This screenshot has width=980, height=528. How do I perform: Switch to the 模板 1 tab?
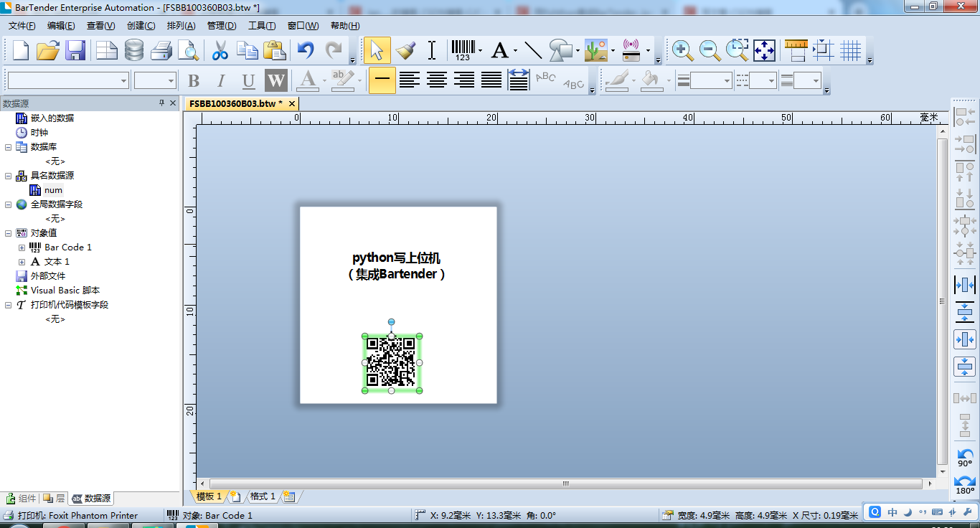tap(209, 496)
